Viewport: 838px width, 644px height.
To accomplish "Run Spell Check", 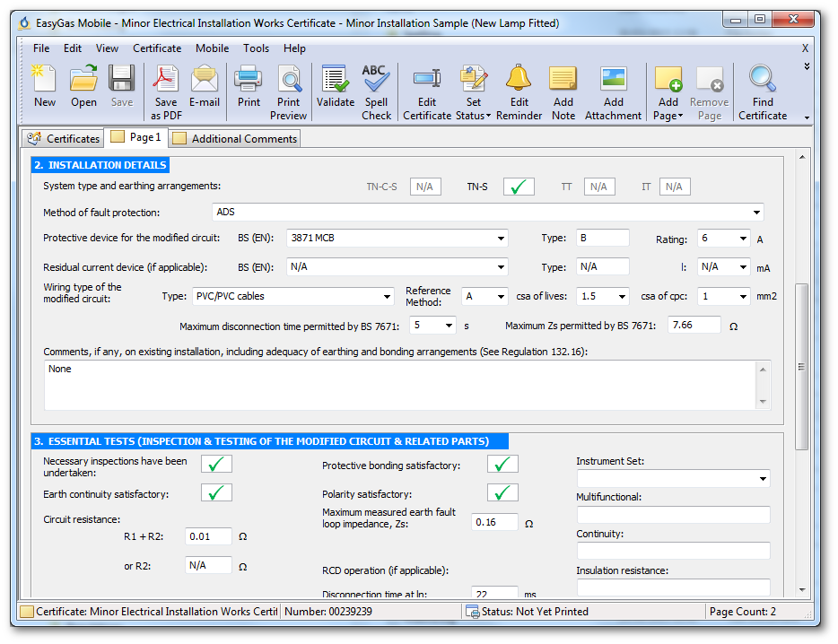I will pyautogui.click(x=376, y=92).
